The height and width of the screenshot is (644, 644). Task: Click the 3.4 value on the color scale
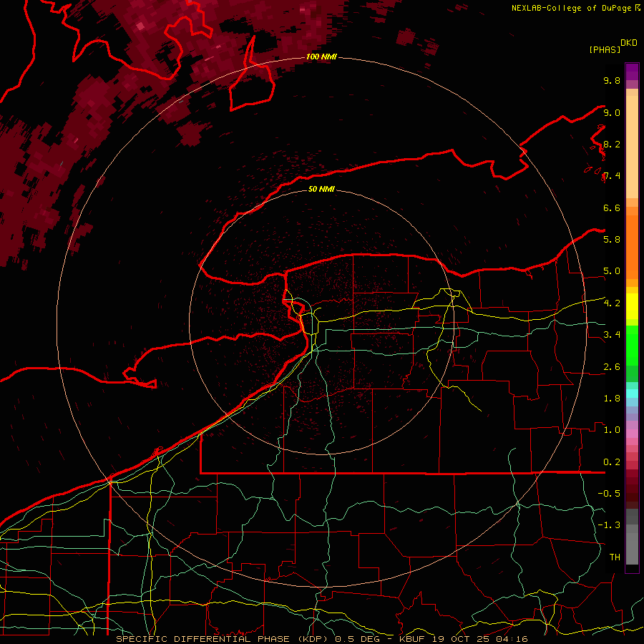coord(612,335)
